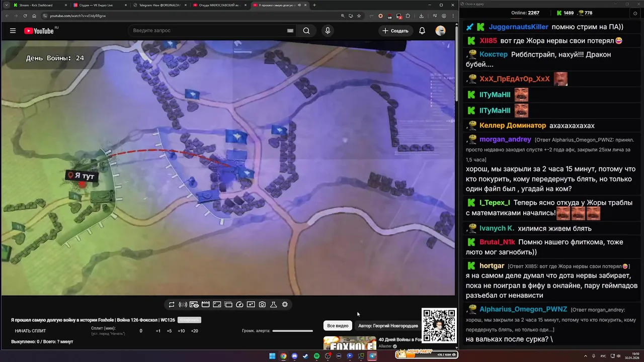The width and height of the screenshot is (644, 362).
Task: Open Chrome extensions puzzle icon
Action: 408,16
